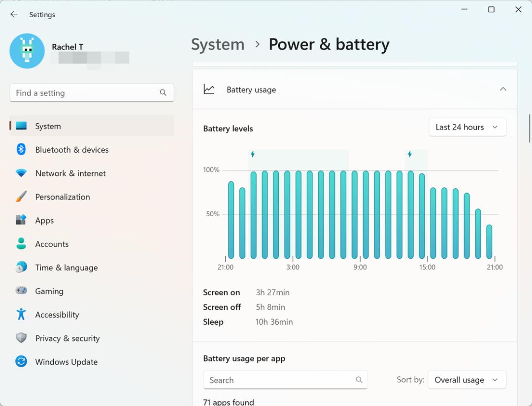Screen dimensions: 532x406
Task: Open the Last 24 hours dropdown
Action: [x=467, y=127]
